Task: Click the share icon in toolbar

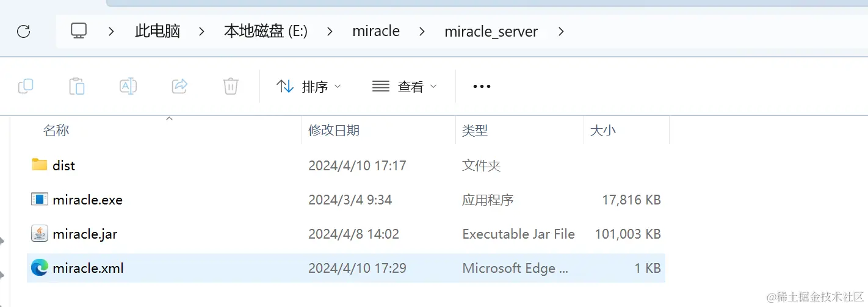Action: [179, 87]
